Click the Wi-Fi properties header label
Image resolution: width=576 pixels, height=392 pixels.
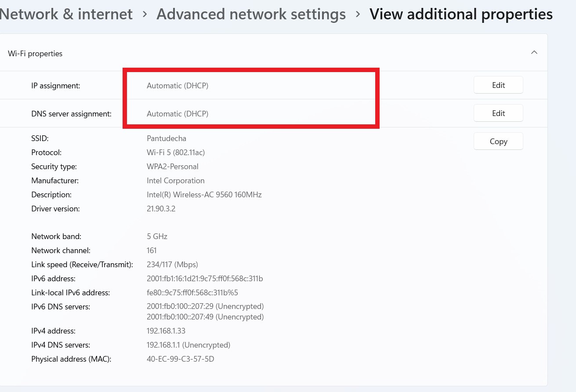35,54
